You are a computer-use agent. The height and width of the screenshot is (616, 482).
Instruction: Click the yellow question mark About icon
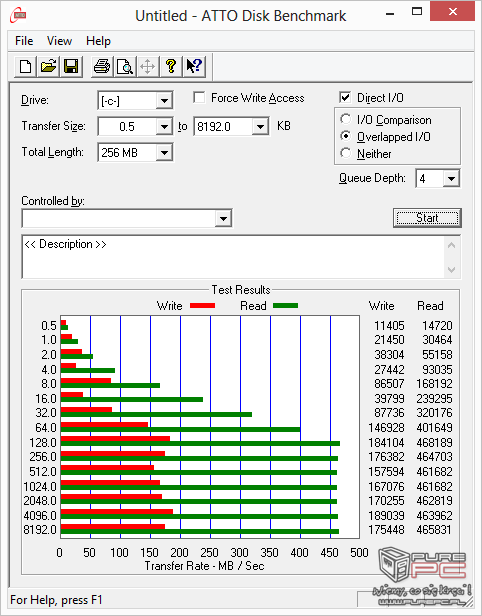171,66
